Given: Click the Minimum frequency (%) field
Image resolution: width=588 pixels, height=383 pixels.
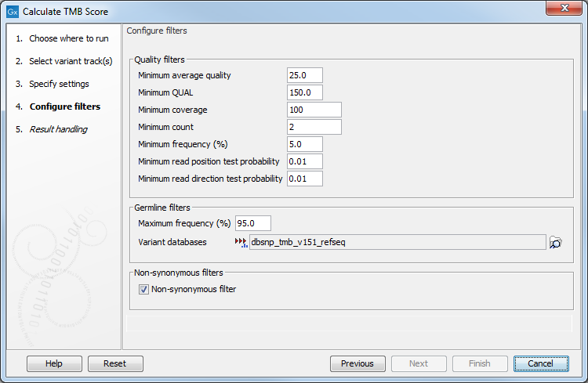Looking at the screenshot, I should click(305, 144).
